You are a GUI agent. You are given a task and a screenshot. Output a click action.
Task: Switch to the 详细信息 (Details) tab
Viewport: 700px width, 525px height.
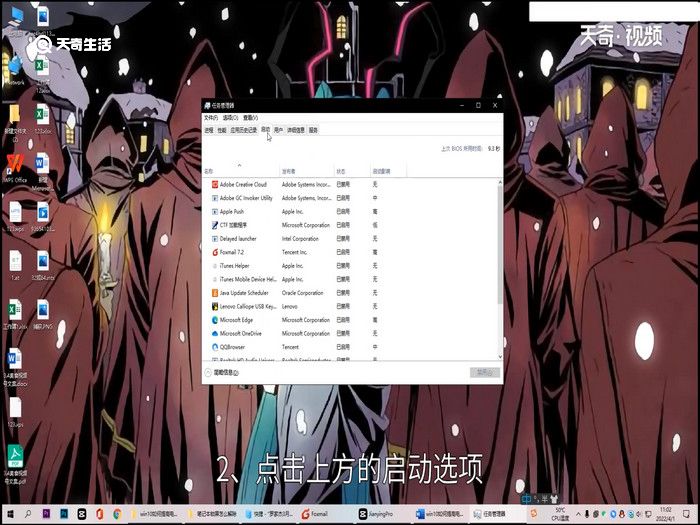pos(296,130)
